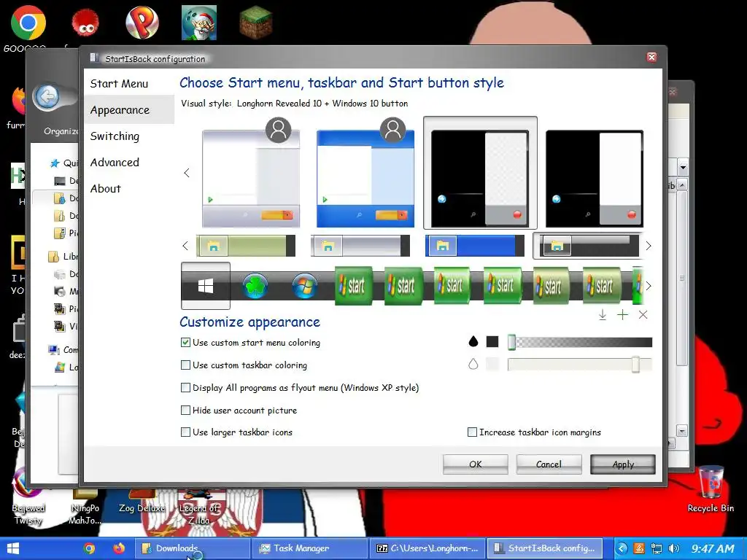Image resolution: width=747 pixels, height=560 pixels.
Task: Open the Minecraft grass block desktop icon
Action: click(x=256, y=23)
